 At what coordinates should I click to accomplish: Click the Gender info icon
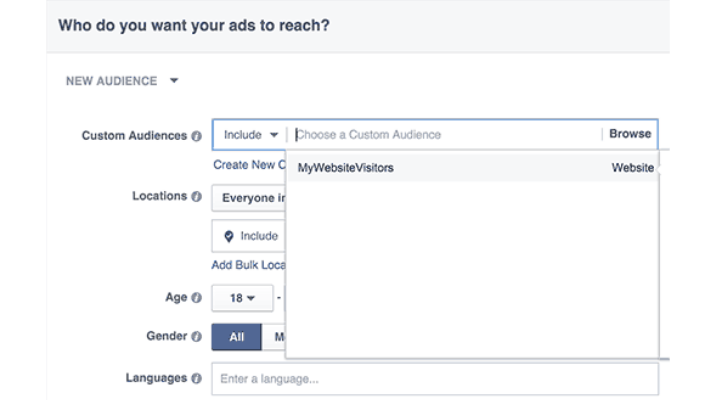point(197,337)
